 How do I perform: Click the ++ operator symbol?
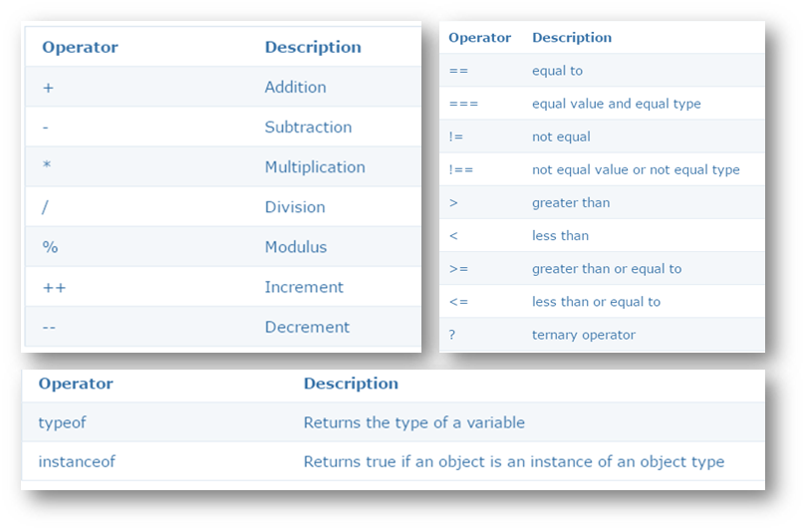pos(54,287)
